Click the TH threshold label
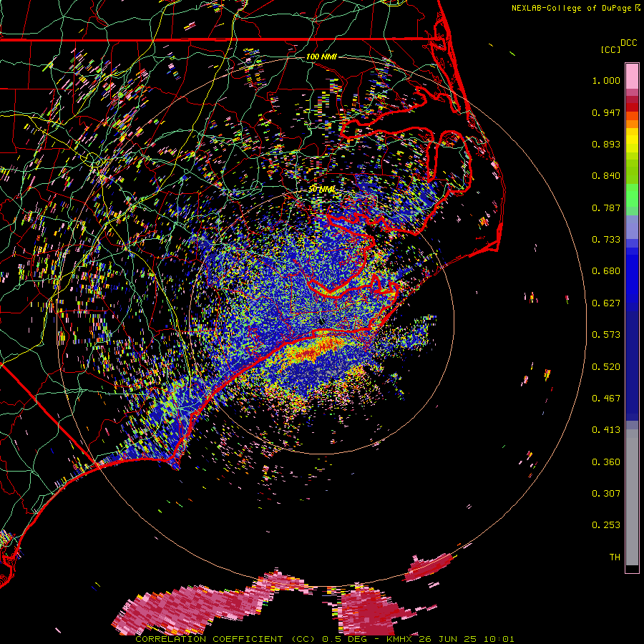The width and height of the screenshot is (644, 644). pyautogui.click(x=615, y=557)
